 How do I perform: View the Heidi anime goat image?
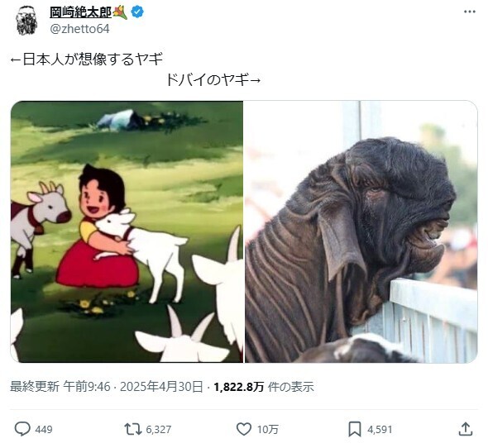[x=127, y=231]
